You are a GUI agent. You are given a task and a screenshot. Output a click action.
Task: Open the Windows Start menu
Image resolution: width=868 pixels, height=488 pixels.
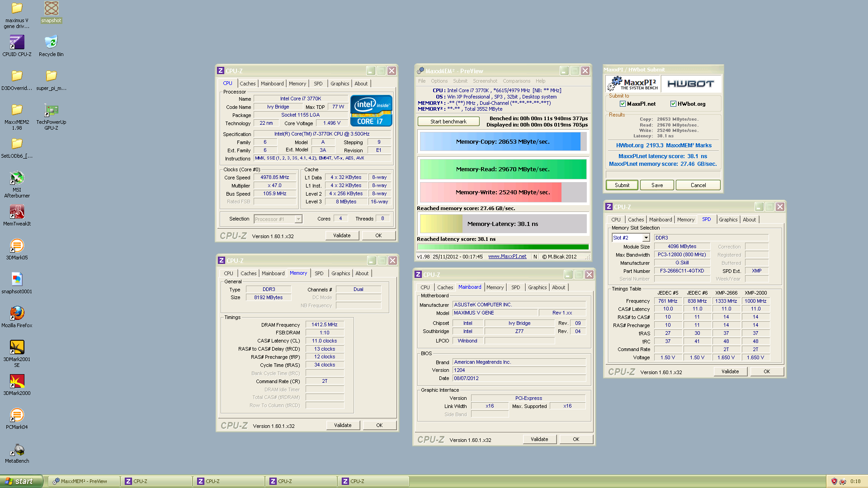(21, 481)
